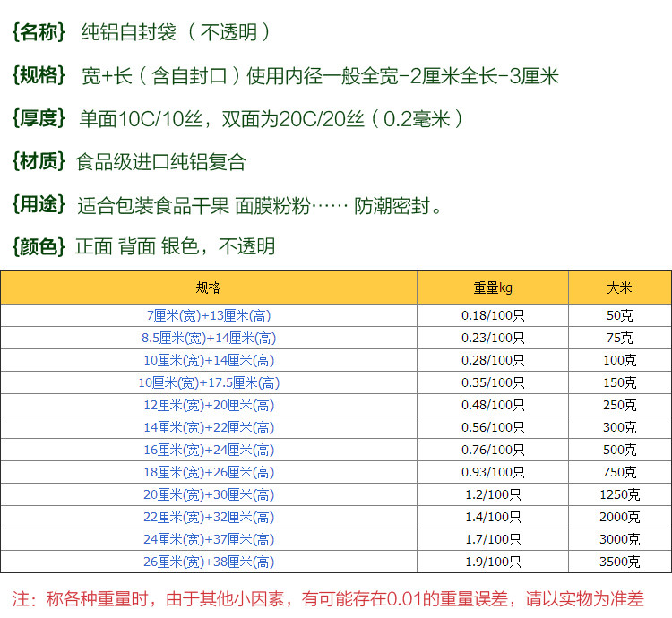
Task: Click the 规格 column header
Action: coord(208,288)
